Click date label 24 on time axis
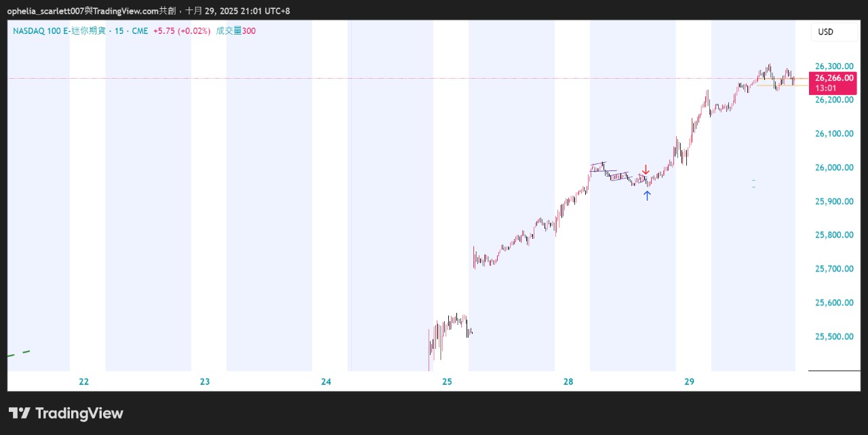Screen dimensions: 868x435 pos(326,382)
